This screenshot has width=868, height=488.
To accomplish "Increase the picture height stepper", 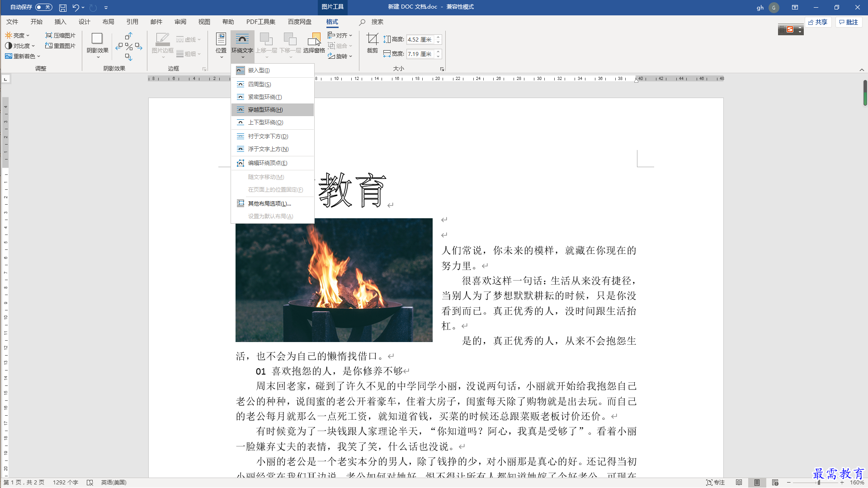I will [438, 38].
